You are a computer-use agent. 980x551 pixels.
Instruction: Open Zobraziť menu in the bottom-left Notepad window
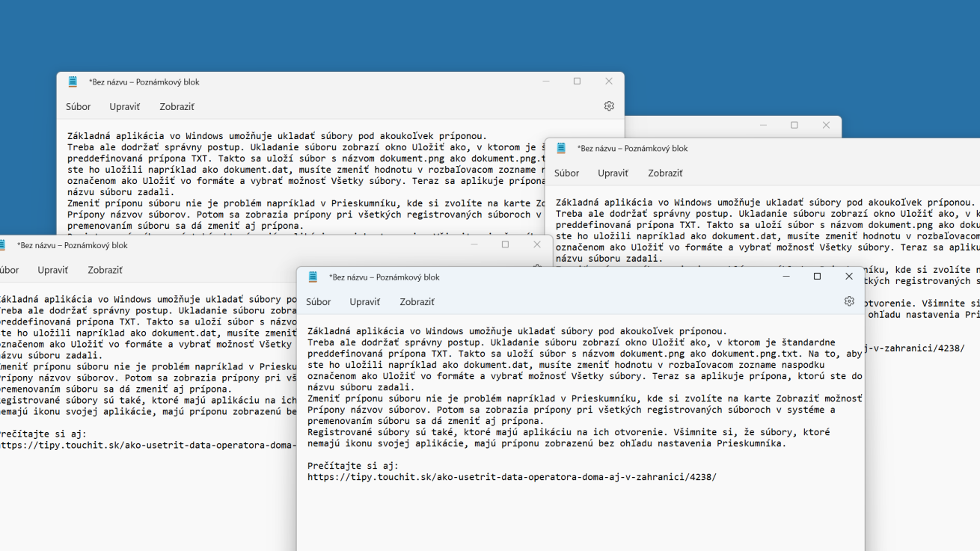tap(105, 270)
